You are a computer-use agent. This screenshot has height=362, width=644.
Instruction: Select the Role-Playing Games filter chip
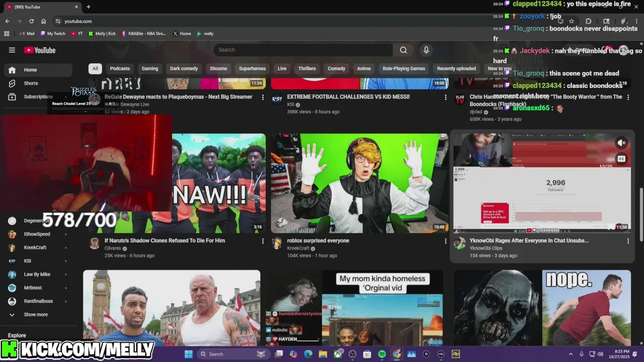tap(404, 68)
